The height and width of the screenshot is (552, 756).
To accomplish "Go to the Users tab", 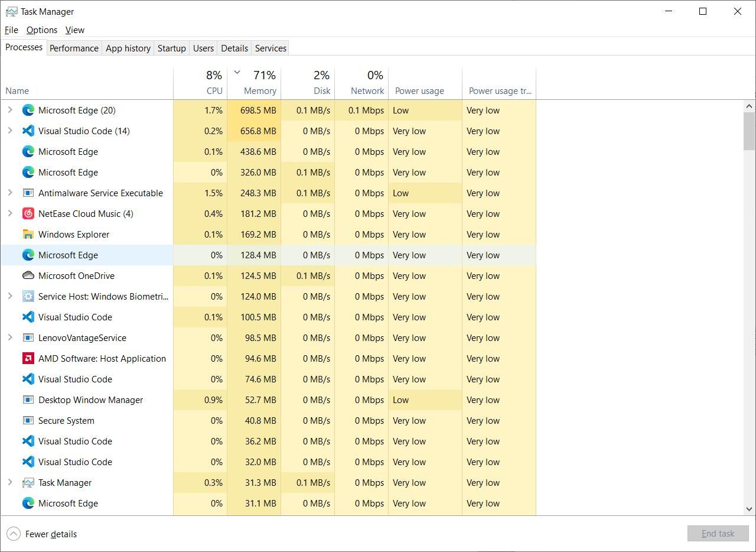I will [x=203, y=48].
